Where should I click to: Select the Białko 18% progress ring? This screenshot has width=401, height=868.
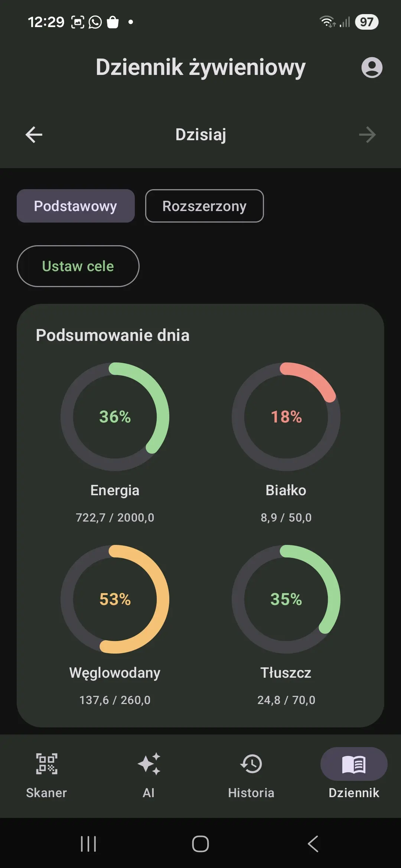click(286, 417)
